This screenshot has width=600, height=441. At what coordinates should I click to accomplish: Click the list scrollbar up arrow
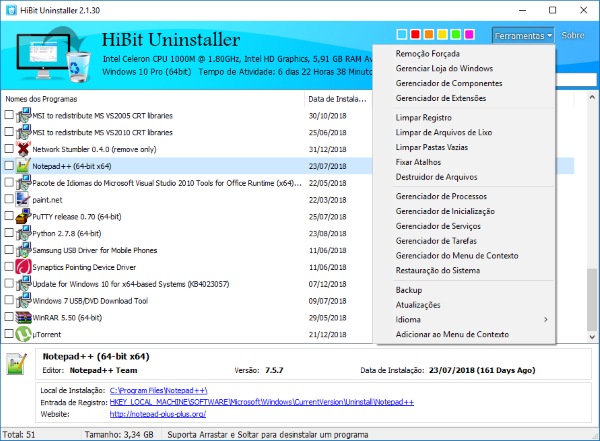(x=592, y=97)
